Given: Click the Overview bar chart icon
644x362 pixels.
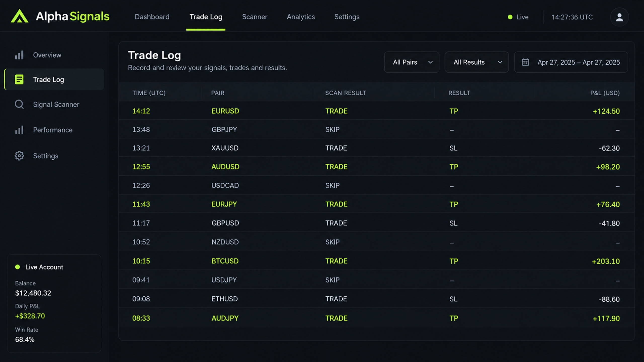Looking at the screenshot, I should click(x=19, y=55).
